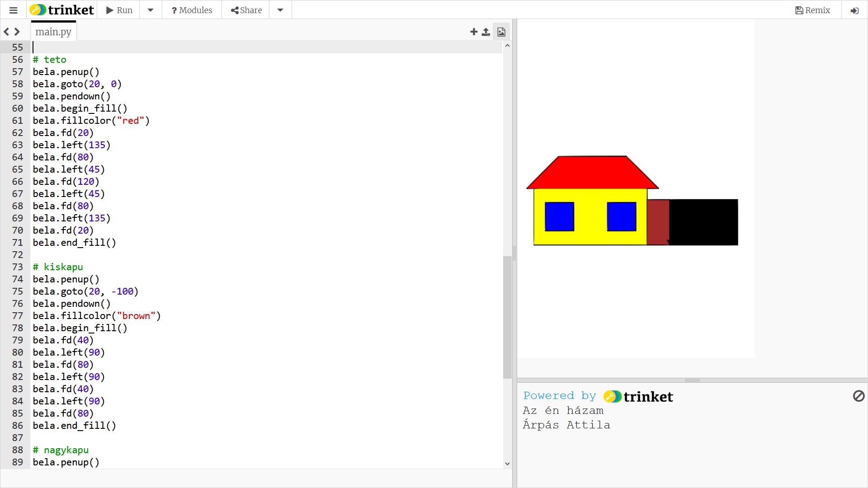Go to the next file tab using the right chevron
868x488 pixels.
(x=17, y=32)
